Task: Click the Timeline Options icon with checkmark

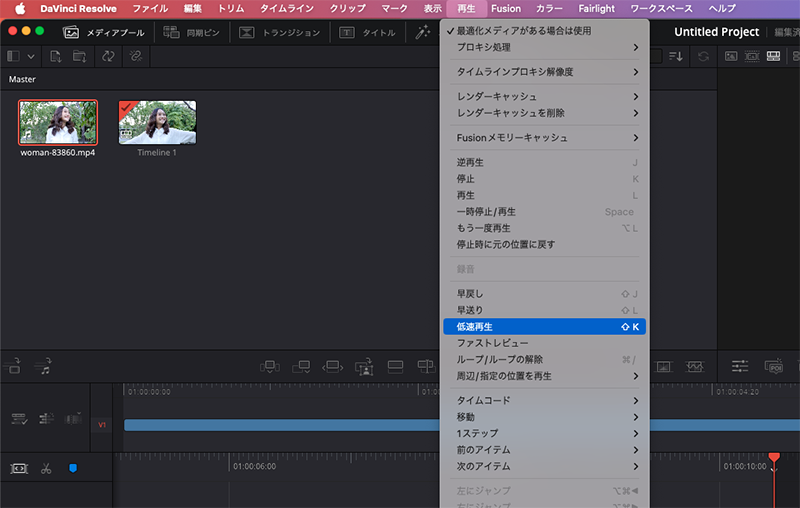Action: 19,419
